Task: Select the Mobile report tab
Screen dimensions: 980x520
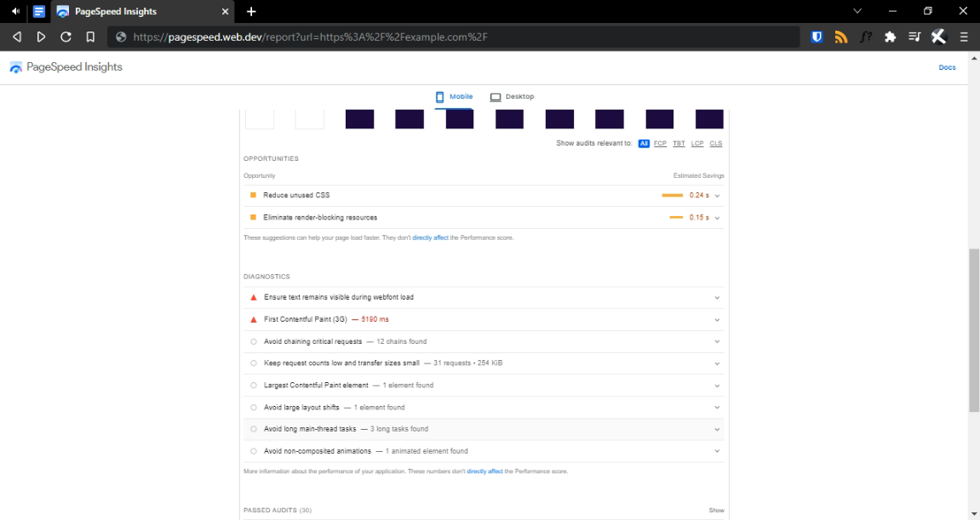Action: click(x=454, y=97)
